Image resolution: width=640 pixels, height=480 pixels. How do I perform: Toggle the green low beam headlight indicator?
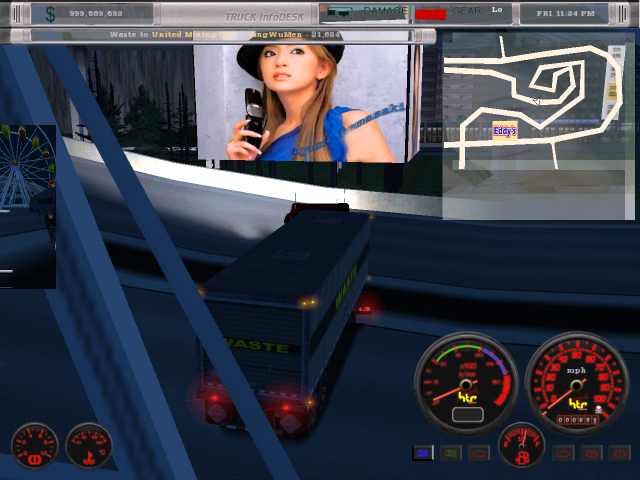(x=451, y=453)
